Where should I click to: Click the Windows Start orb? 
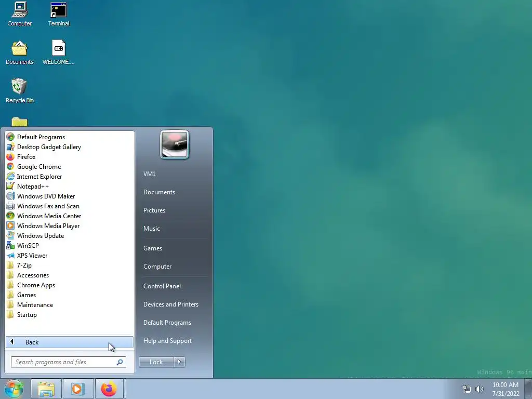tap(14, 389)
